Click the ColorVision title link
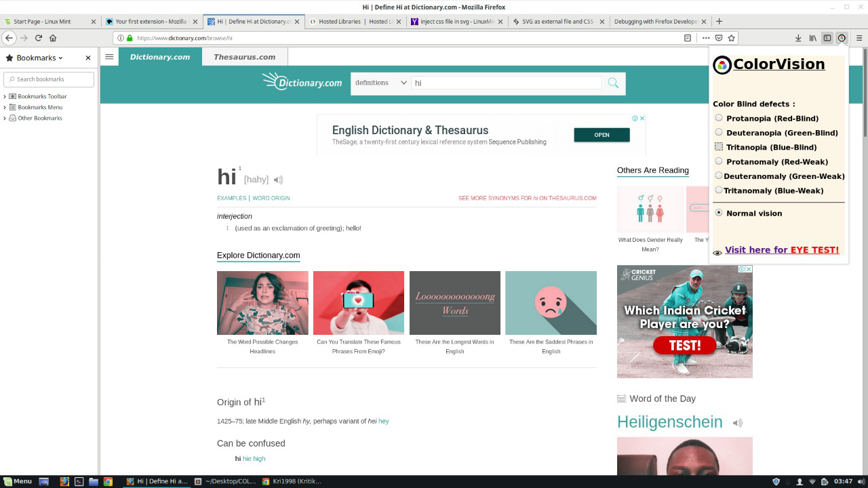This screenshot has height=488, width=868. tap(779, 64)
